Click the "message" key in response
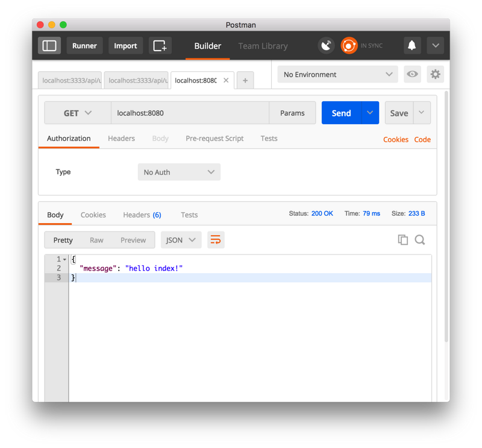The height and width of the screenshot is (448, 482). tap(98, 268)
